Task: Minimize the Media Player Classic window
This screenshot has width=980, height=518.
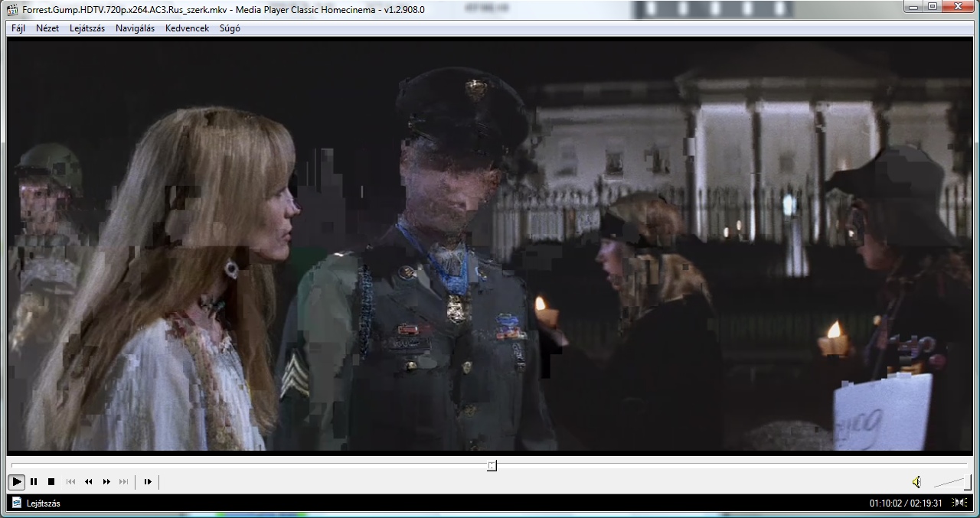Action: 913,7
